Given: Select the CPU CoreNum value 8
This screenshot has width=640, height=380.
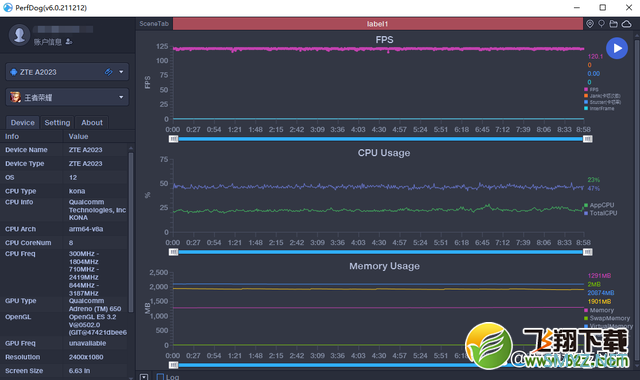Looking at the screenshot, I should (71, 243).
